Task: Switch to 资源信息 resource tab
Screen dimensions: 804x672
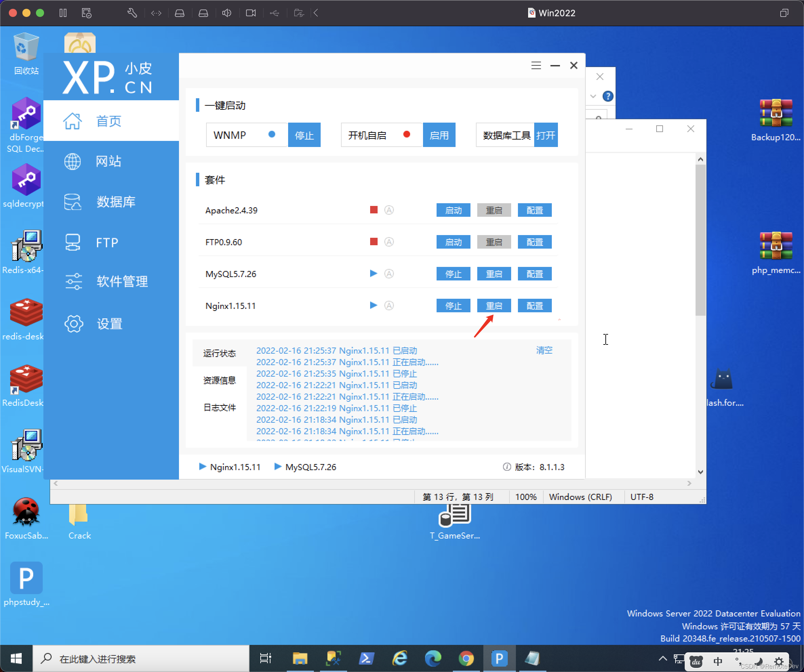Action: click(219, 380)
